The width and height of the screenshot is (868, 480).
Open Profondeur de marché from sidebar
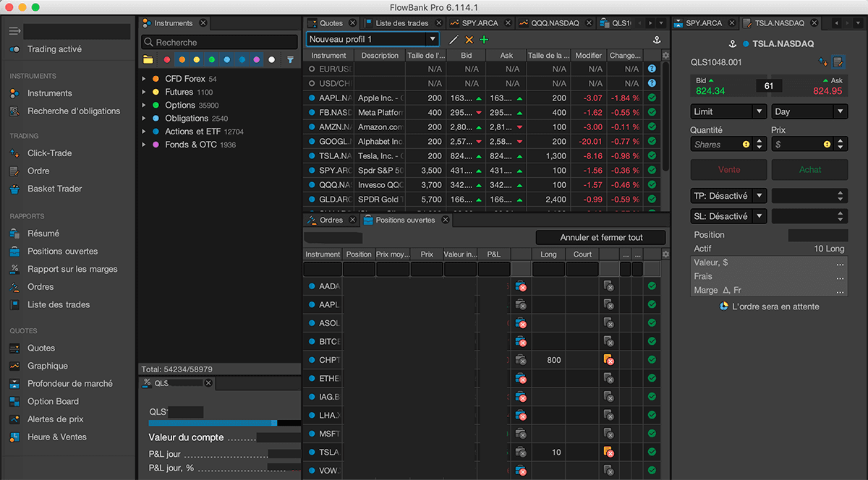click(x=69, y=384)
